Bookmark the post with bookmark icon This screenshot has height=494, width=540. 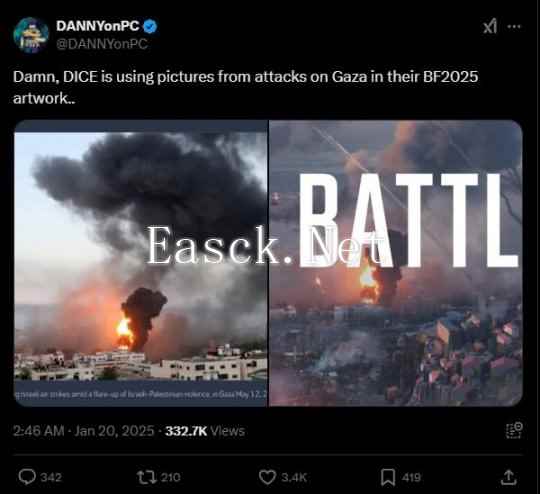pos(388,477)
